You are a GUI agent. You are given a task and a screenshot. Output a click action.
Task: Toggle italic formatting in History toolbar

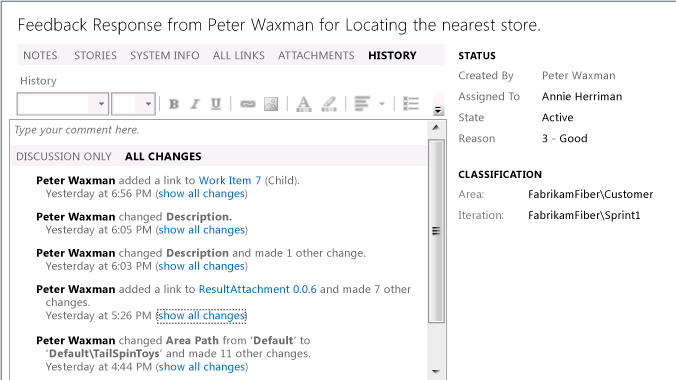(x=195, y=104)
